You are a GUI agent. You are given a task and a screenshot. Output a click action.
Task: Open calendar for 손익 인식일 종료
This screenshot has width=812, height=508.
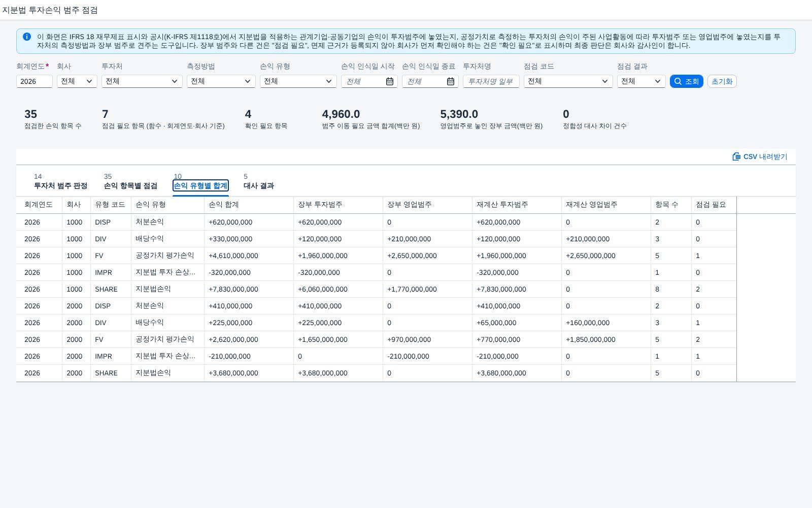450,81
